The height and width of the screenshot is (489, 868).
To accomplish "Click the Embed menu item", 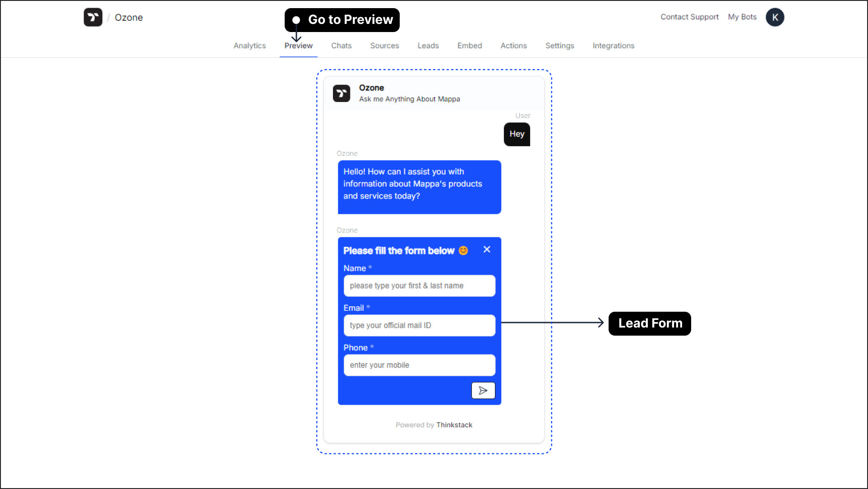I will tap(469, 45).
